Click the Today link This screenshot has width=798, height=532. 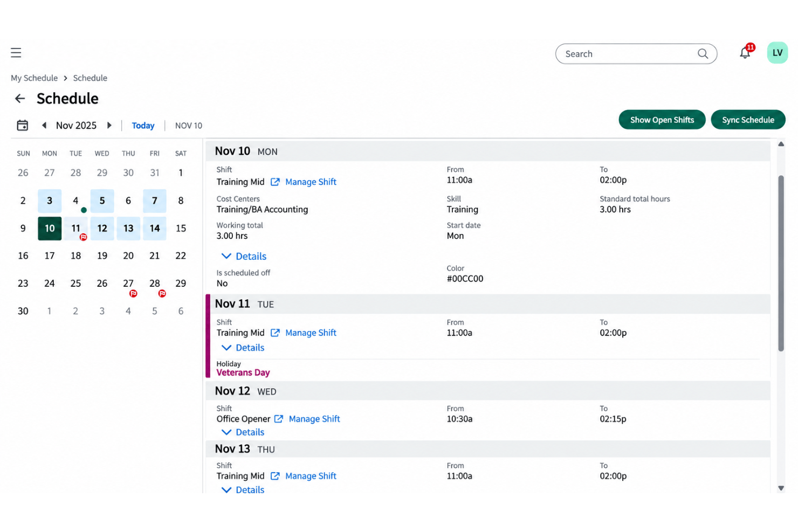coord(143,126)
